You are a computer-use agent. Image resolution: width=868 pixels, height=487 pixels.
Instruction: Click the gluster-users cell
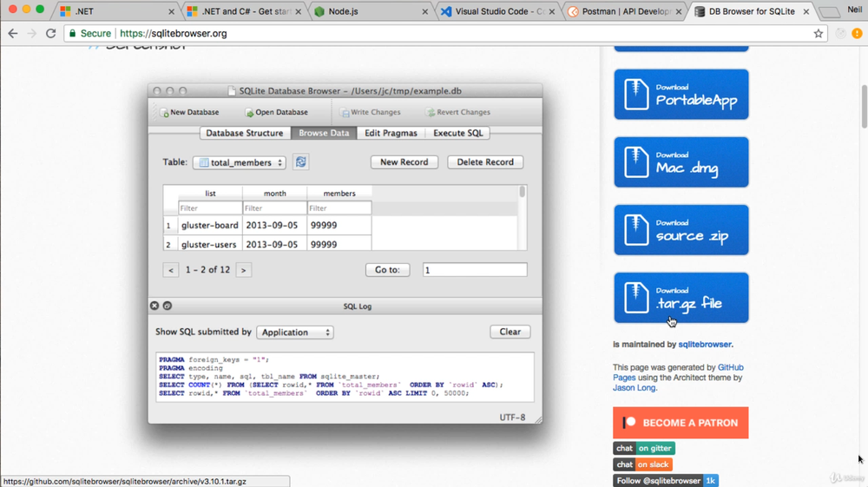pos(209,244)
